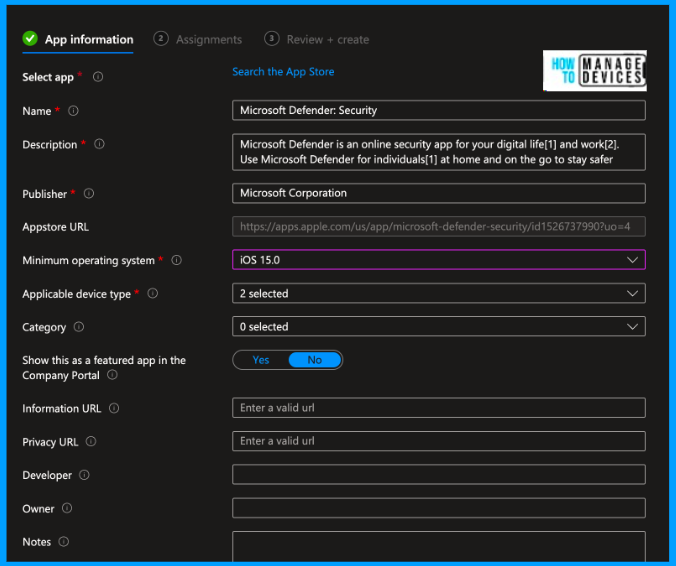Open the info icon next to Owner

[67, 508]
